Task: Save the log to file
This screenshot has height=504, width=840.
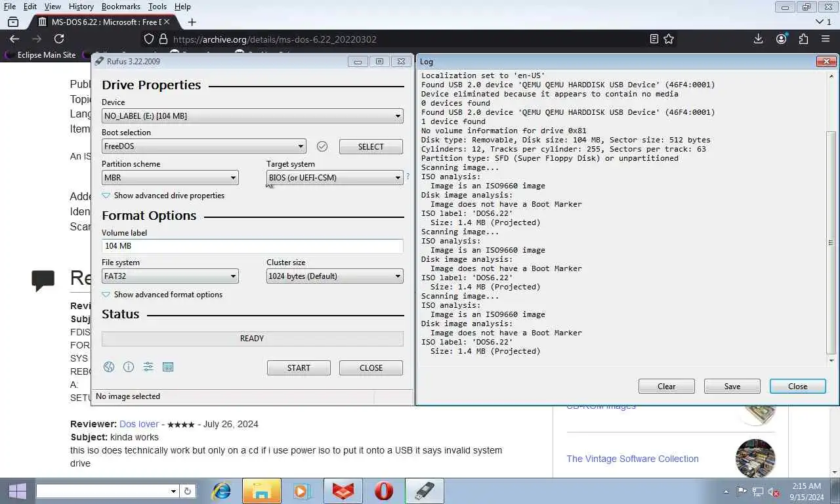Action: click(x=732, y=387)
